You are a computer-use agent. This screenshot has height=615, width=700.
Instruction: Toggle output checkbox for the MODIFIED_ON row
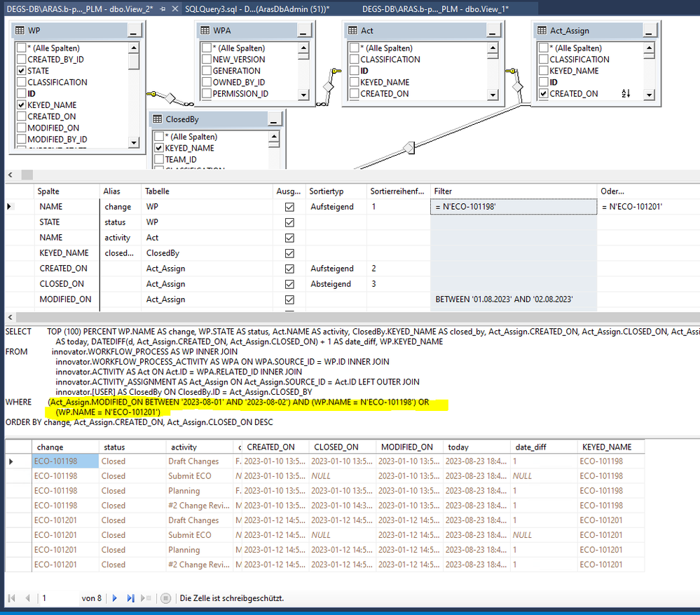(289, 299)
